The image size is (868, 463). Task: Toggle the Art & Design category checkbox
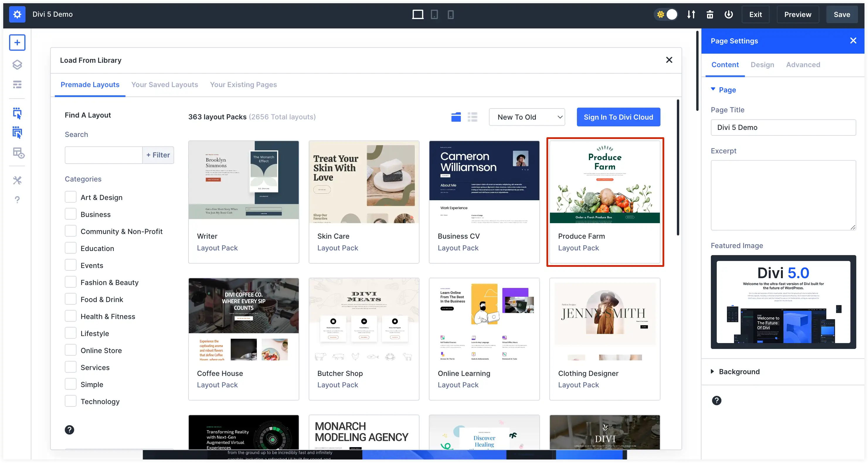(x=70, y=197)
